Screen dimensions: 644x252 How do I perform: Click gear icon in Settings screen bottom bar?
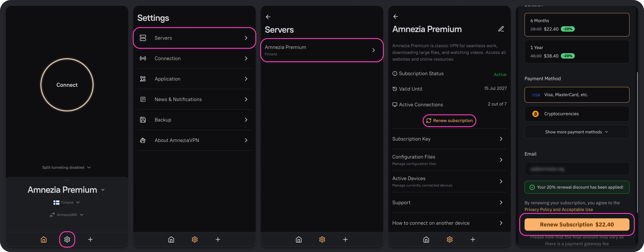pos(194,240)
